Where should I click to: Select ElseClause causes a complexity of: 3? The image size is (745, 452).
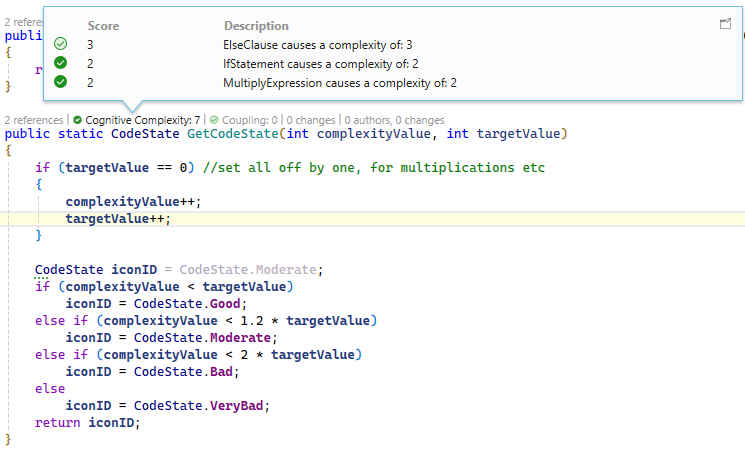[x=317, y=45]
